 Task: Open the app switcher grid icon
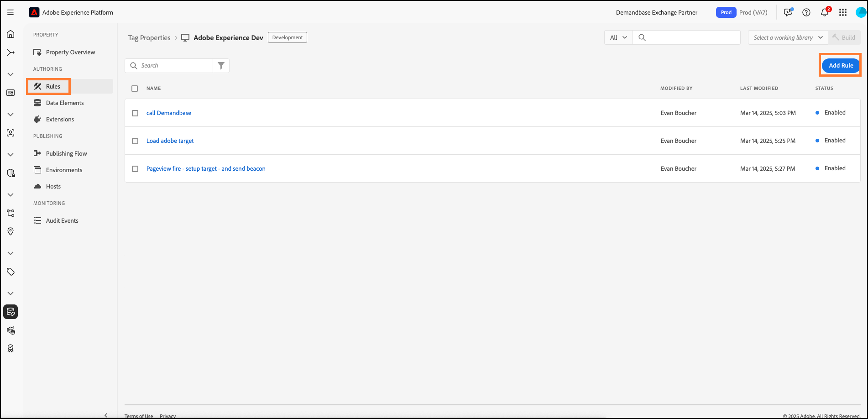pos(843,12)
